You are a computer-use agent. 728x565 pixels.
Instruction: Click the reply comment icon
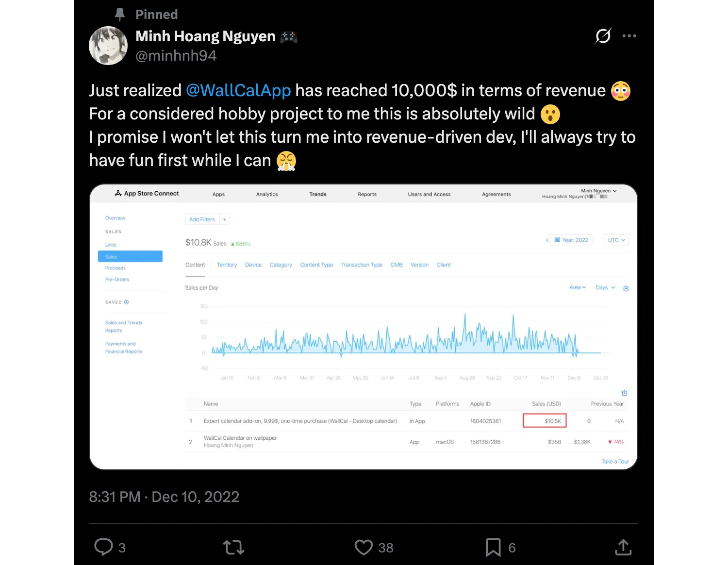(103, 547)
